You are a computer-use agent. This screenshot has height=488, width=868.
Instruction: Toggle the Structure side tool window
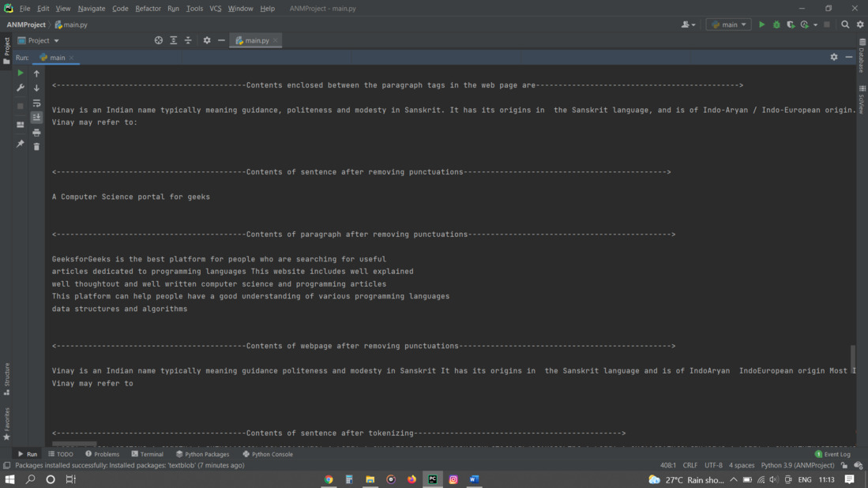(x=6, y=379)
